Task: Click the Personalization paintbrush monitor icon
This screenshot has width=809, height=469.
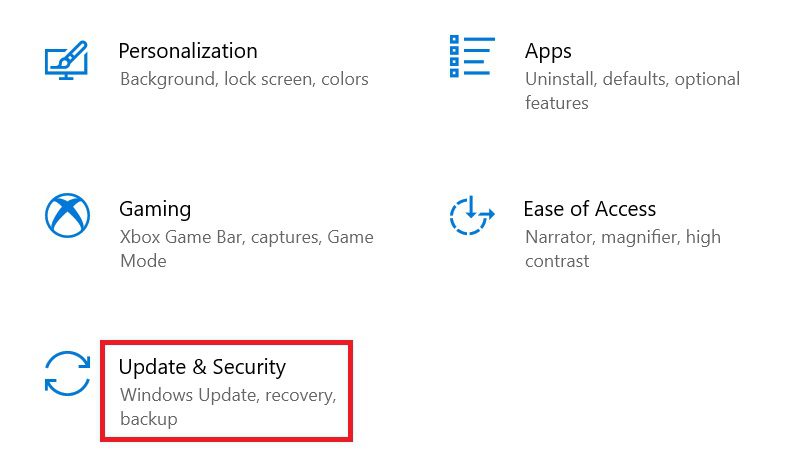Action: pos(67,60)
